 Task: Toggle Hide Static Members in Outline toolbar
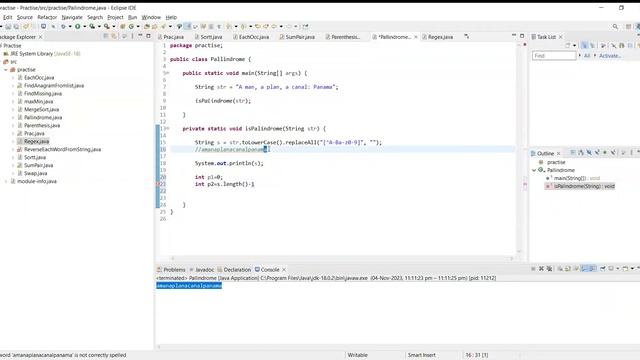[597, 153]
